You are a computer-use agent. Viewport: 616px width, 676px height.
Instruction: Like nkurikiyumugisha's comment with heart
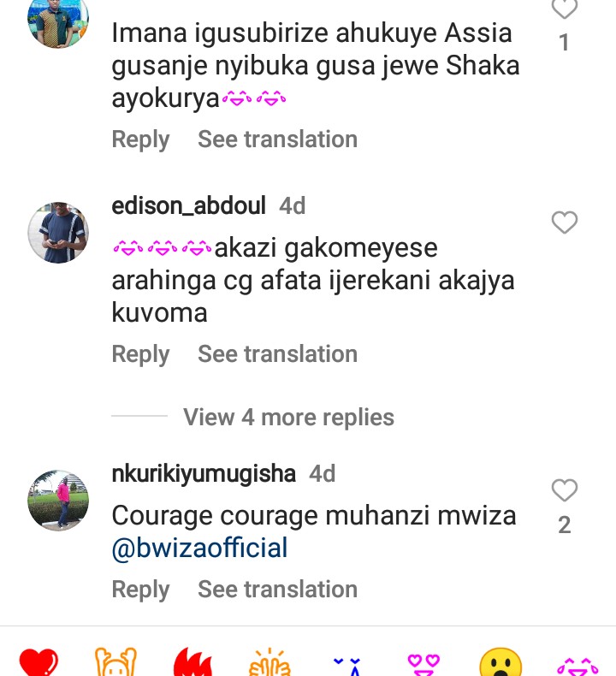tap(565, 490)
